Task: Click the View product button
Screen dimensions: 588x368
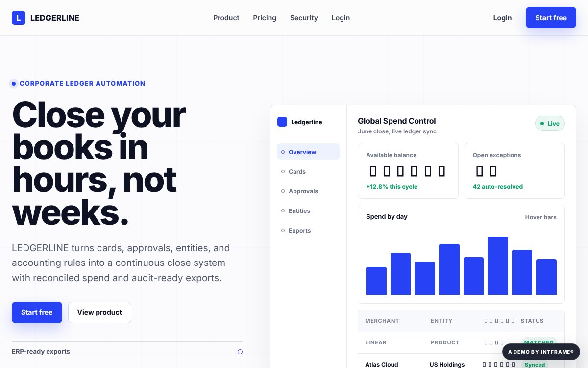Action: (x=99, y=312)
